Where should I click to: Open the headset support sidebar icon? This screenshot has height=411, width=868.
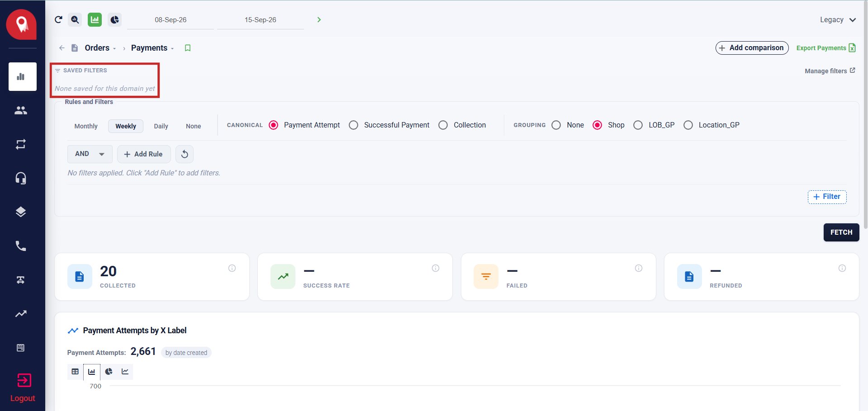(x=21, y=178)
